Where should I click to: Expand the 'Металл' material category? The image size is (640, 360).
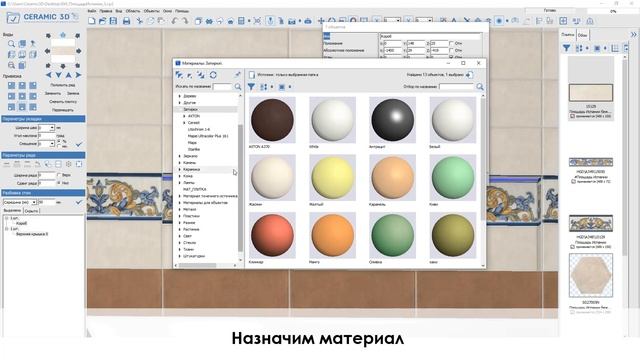tap(180, 209)
